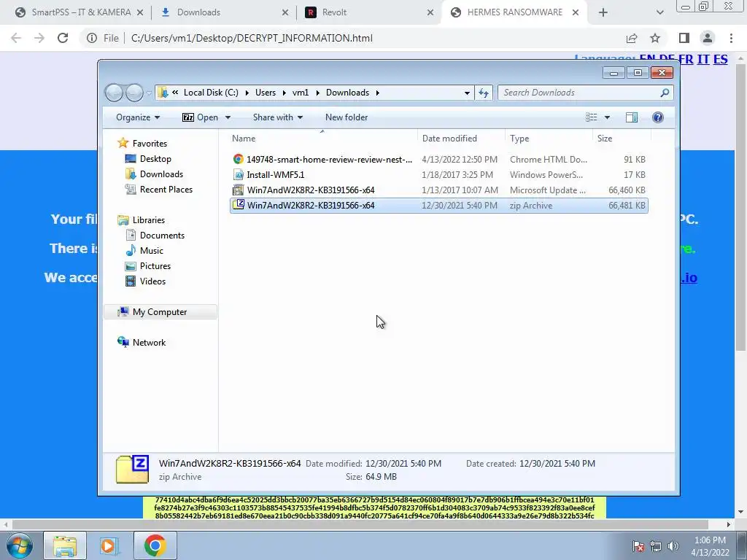The image size is (747, 560).
Task: Open Chrome profile avatar
Action: [x=708, y=38]
